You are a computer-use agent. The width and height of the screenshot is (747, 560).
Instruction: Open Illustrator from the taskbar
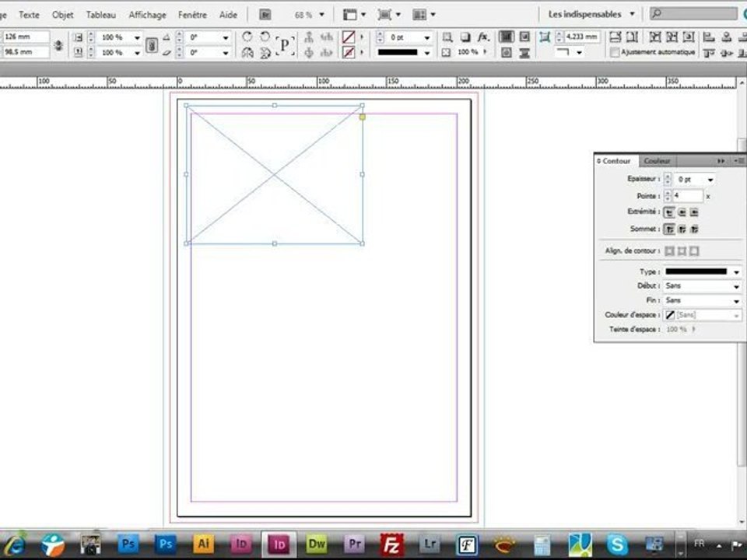pyautogui.click(x=203, y=544)
